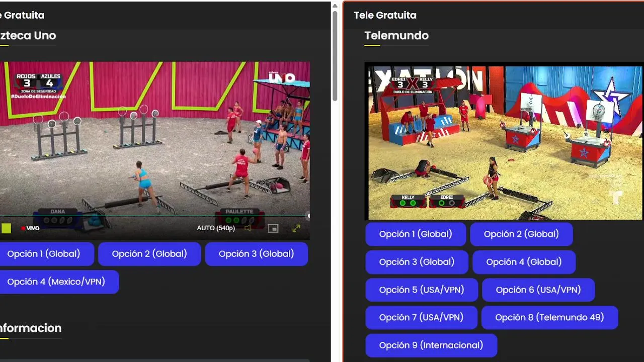Viewport: 644px width, 362px height.
Task: Click the Azteca Uno player progress bar
Action: click(154, 216)
